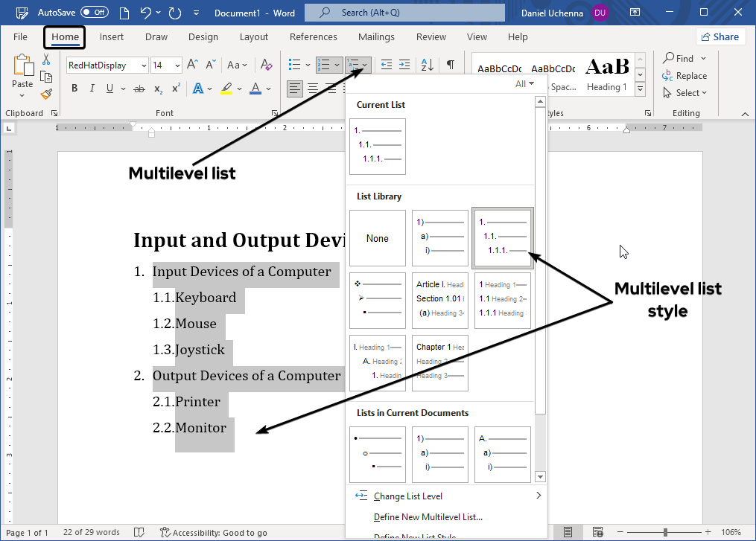Choose Define New Multilevel List option
The image size is (756, 541).
click(428, 517)
